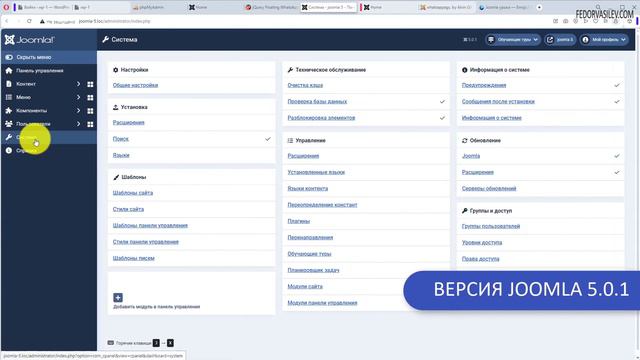Open the Мой профиль dropdown

(x=604, y=40)
